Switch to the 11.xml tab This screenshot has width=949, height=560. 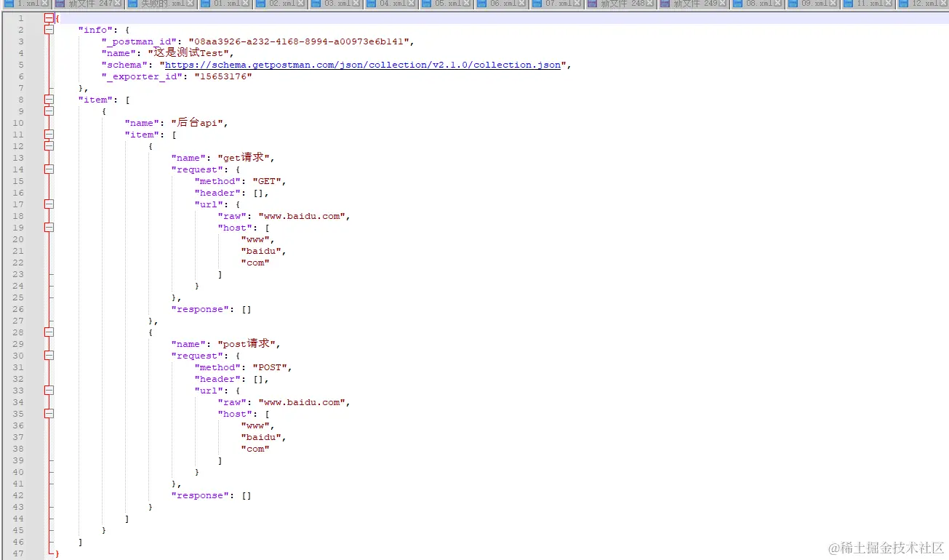point(868,4)
